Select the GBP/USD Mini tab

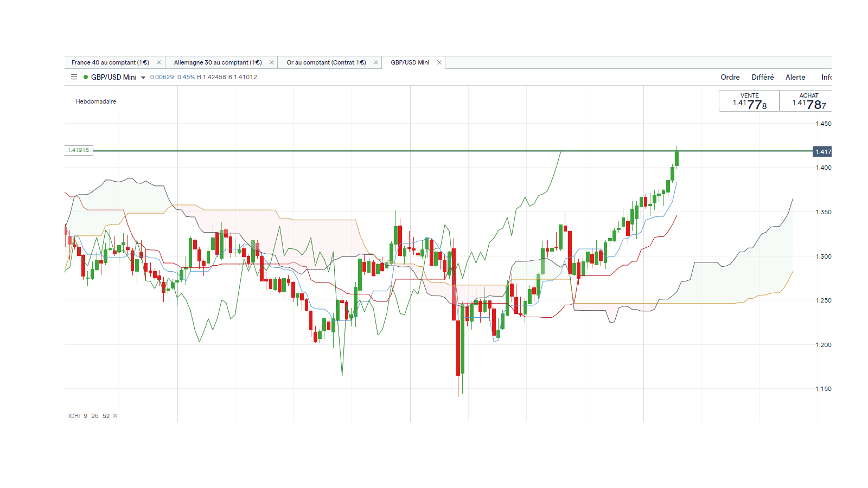coord(410,62)
